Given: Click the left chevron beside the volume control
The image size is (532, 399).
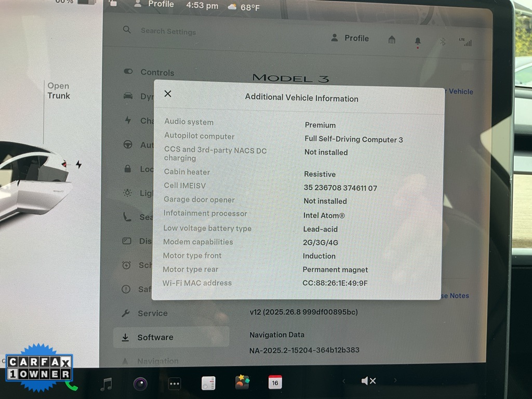Looking at the screenshot, I should click(345, 380).
